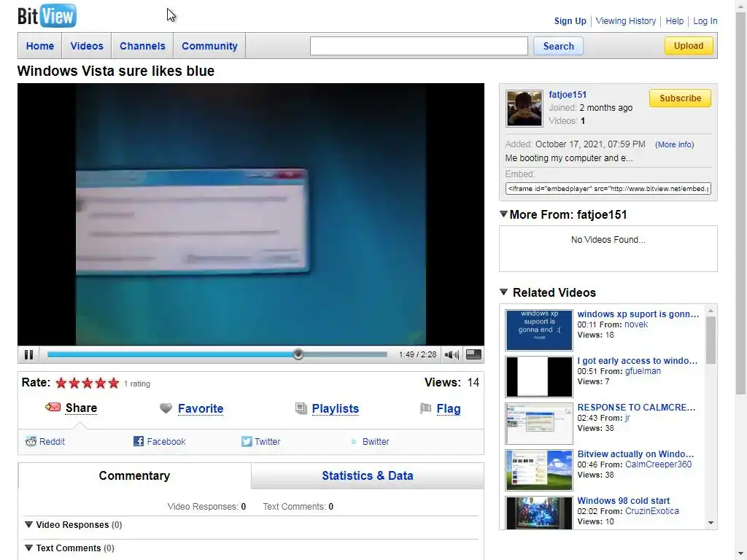Viewport: 747px width, 560px height.
Task: Click related videos scroll down arrow
Action: [x=711, y=523]
